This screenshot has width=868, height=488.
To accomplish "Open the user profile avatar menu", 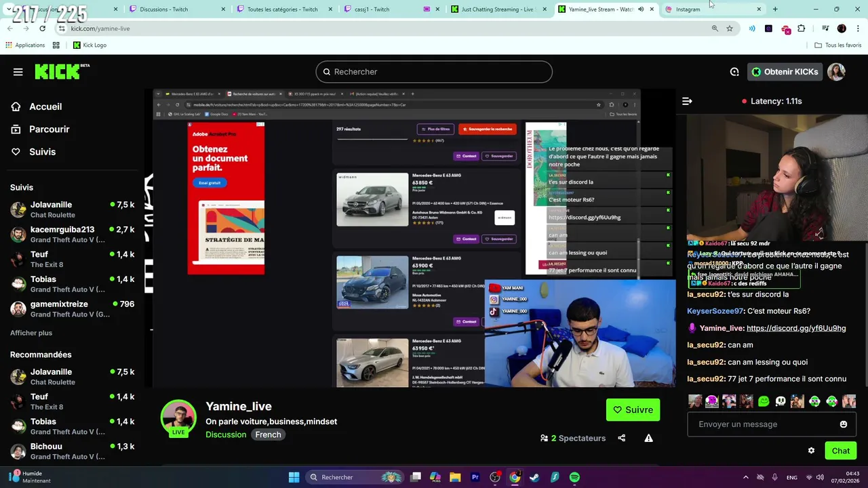I will 836,72.
